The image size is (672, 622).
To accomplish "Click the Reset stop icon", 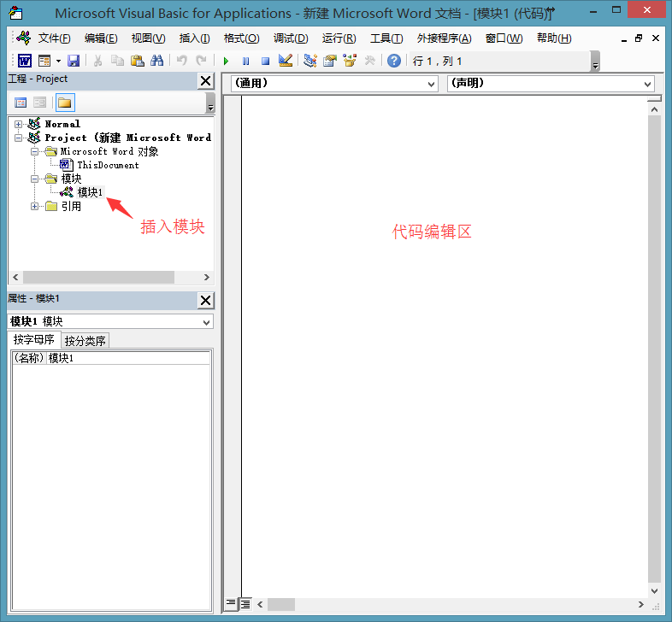I will pos(265,62).
